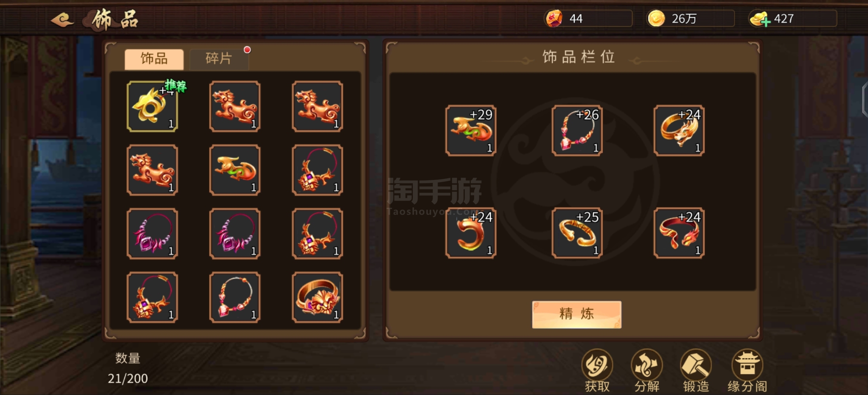868x395 pixels.
Task: Select equipped +25 golden bracelet slot
Action: 577,233
